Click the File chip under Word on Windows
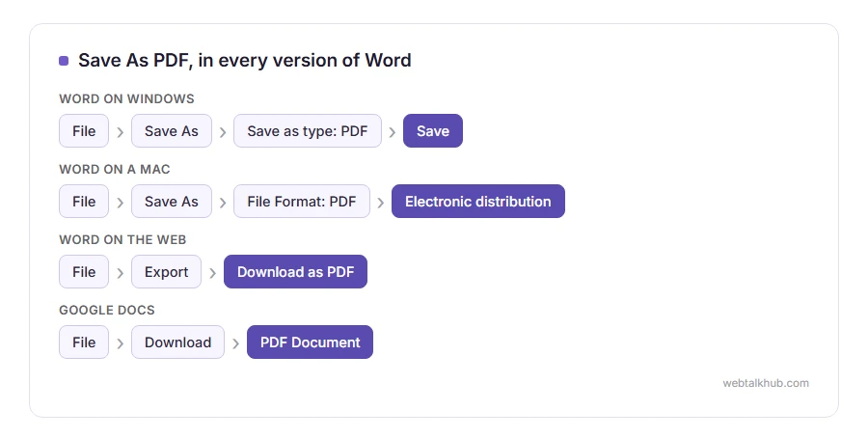The height and width of the screenshot is (438, 868). click(84, 130)
